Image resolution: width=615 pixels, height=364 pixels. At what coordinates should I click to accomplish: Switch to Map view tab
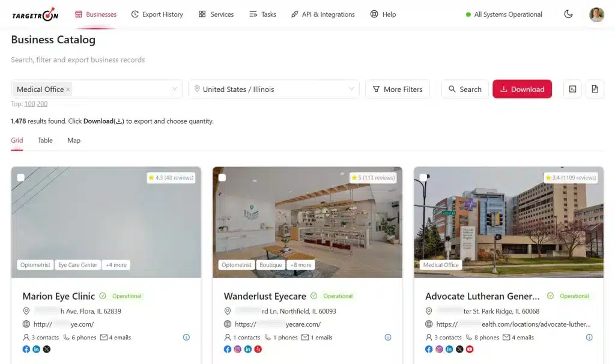point(74,141)
